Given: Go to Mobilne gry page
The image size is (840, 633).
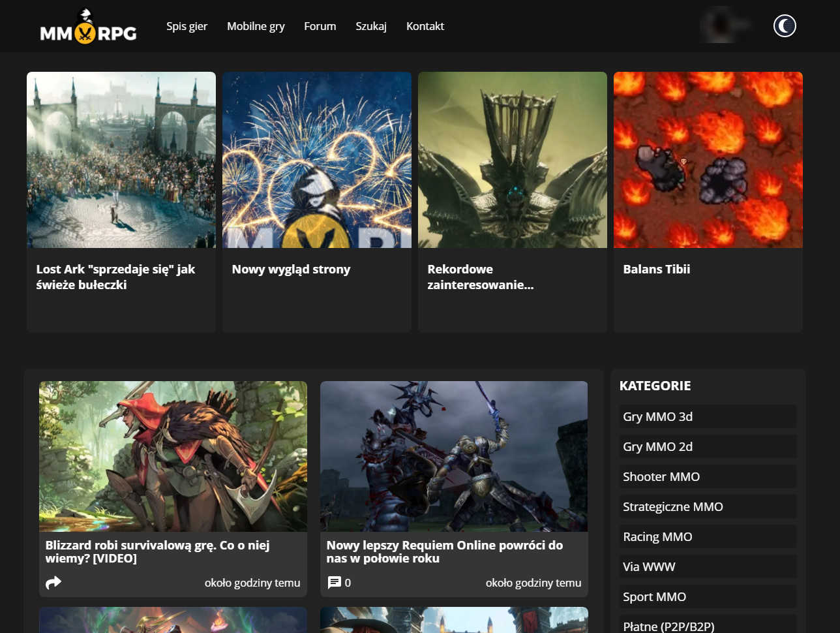Looking at the screenshot, I should click(x=256, y=26).
